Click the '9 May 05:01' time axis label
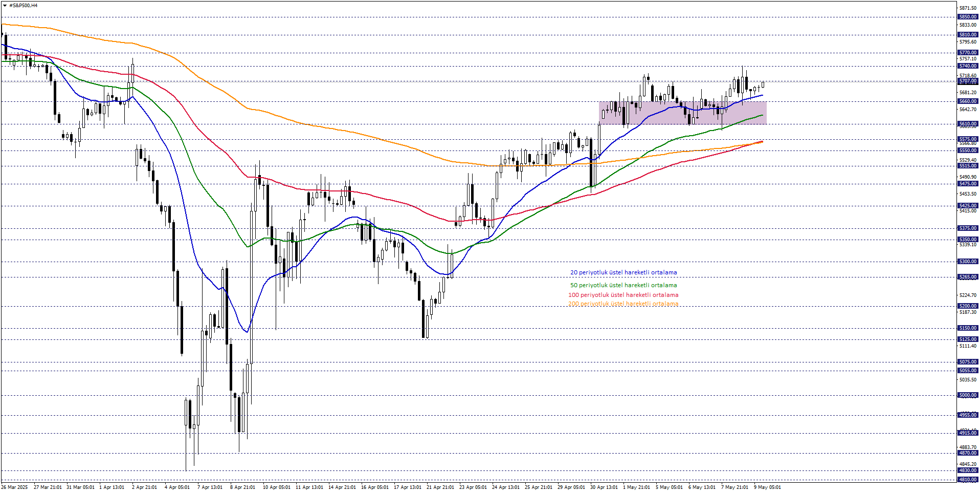The width and height of the screenshot is (980, 493). point(767,487)
